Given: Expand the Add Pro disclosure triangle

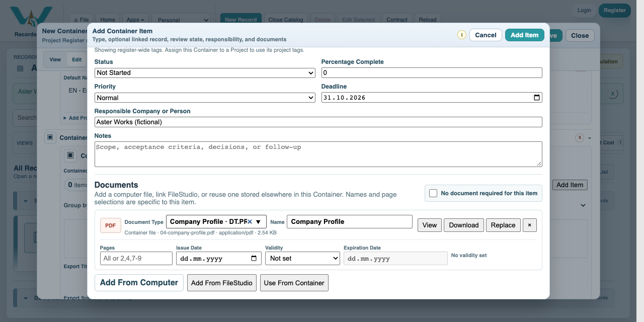Looking at the screenshot, I should point(65,118).
